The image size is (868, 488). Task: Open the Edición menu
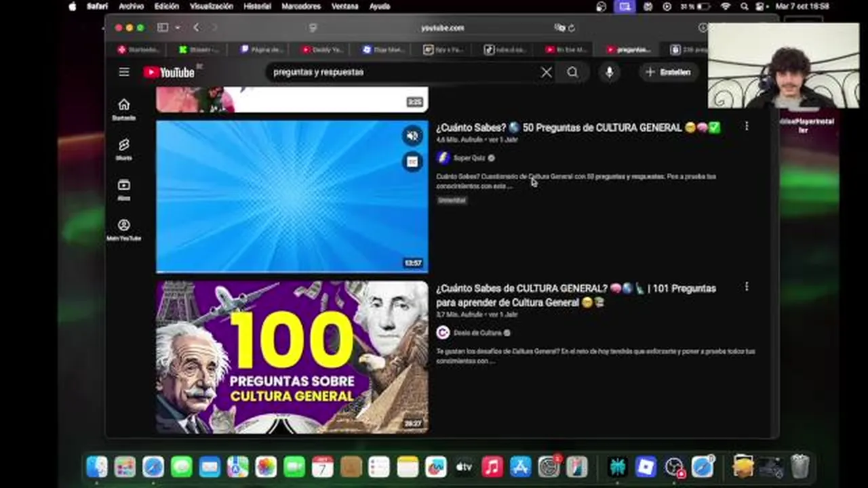[167, 6]
